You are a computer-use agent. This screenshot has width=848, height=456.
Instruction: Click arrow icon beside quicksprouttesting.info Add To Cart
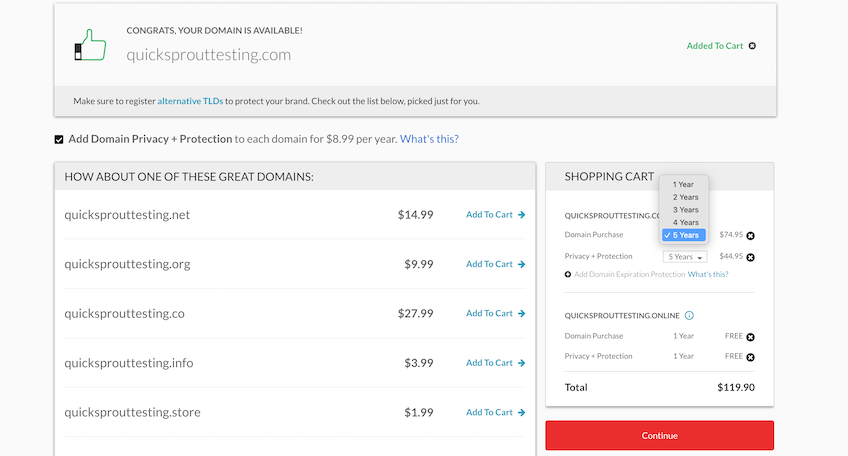pyautogui.click(x=521, y=363)
